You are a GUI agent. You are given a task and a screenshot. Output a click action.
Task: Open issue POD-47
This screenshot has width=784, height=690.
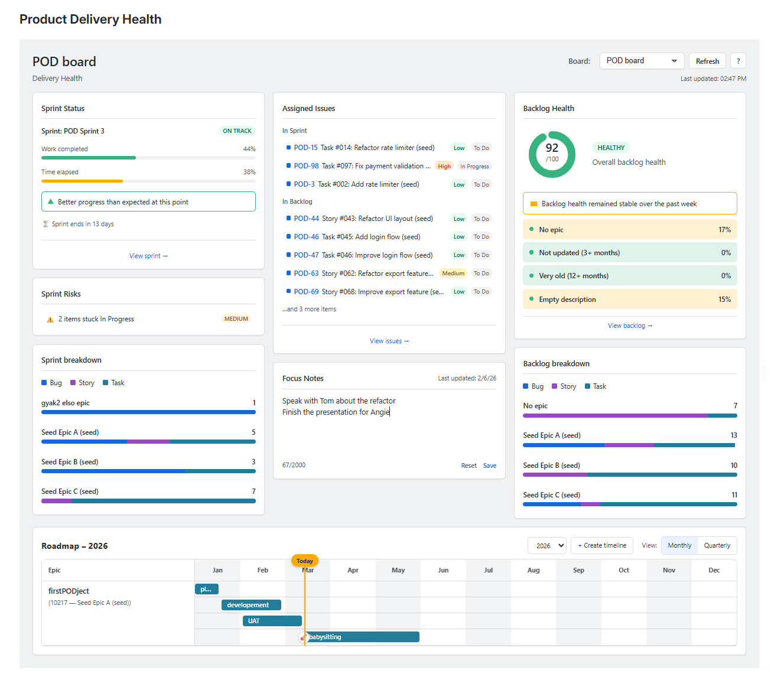[x=306, y=255]
